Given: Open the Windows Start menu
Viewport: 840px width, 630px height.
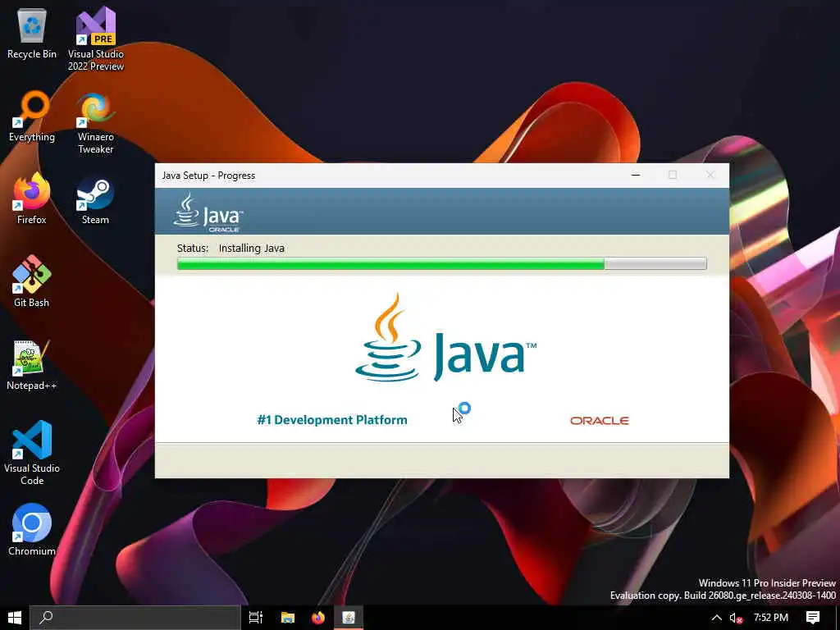Looking at the screenshot, I should coord(15,618).
